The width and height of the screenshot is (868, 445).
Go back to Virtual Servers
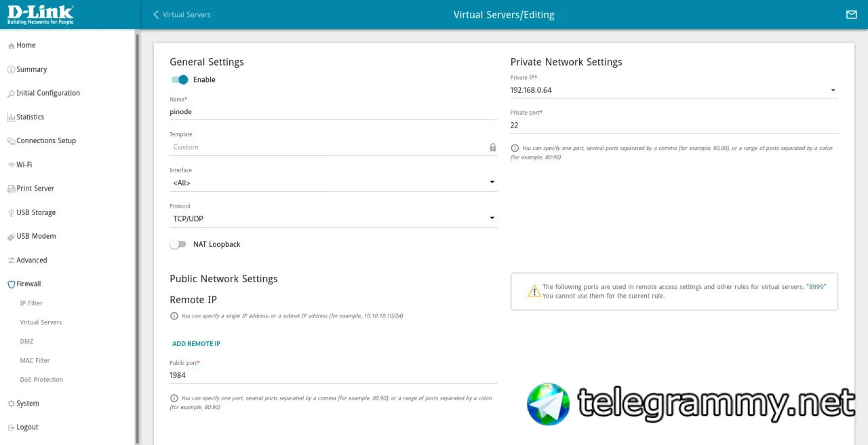pyautogui.click(x=182, y=14)
